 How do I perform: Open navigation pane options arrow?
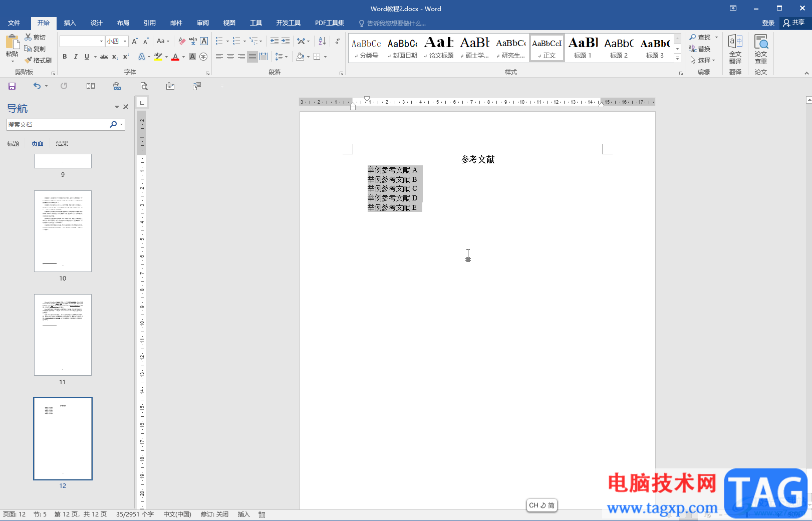tap(117, 107)
